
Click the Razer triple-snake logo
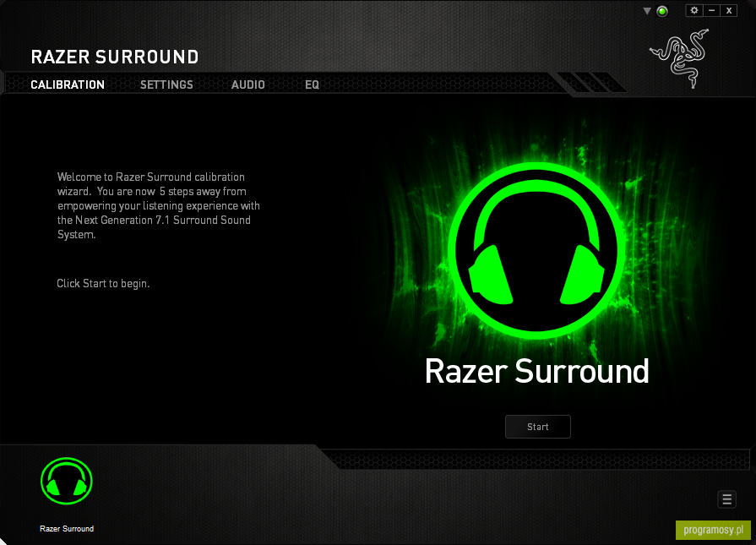click(680, 58)
